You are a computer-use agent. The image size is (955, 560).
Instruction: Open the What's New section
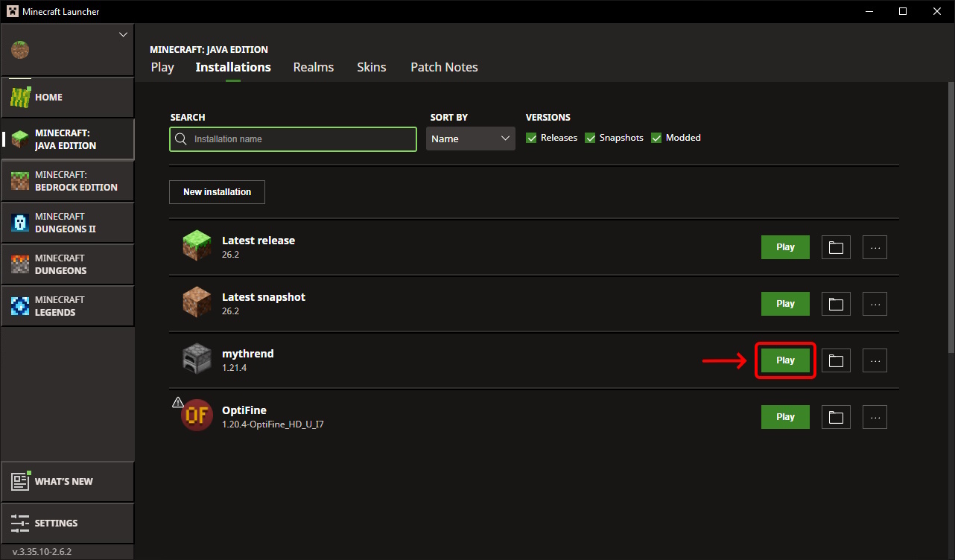(x=67, y=481)
